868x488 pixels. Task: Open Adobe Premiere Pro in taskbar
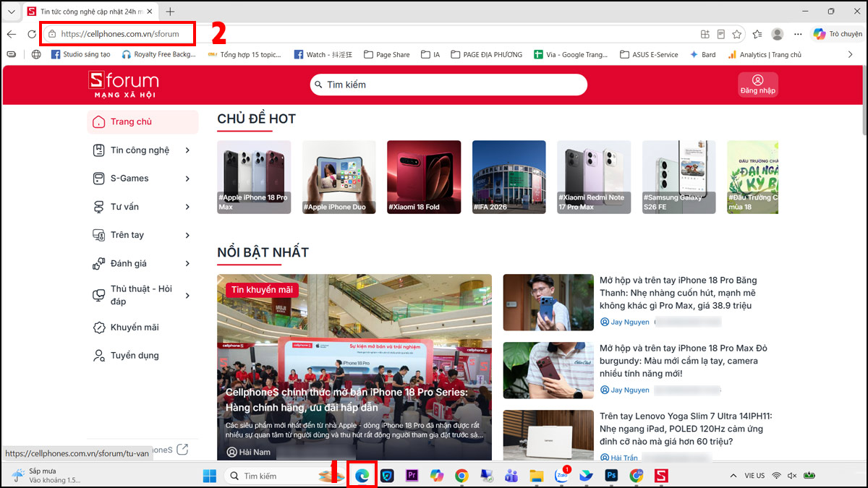412,476
